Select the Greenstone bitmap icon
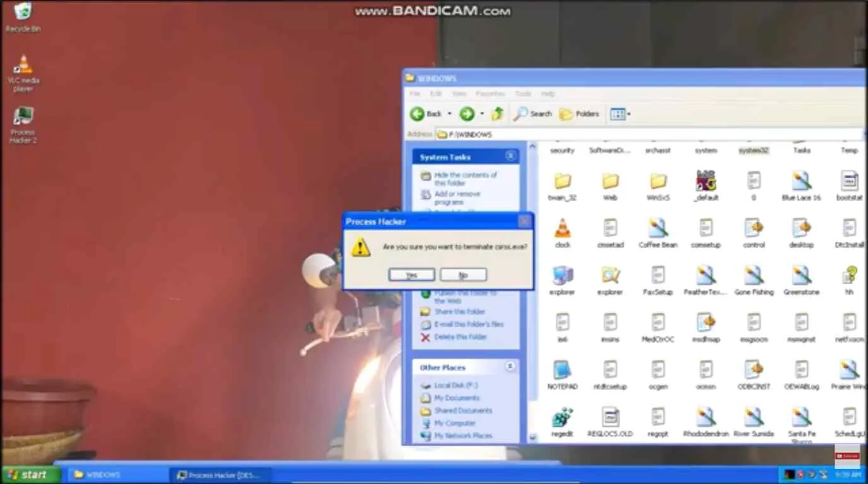 click(x=802, y=281)
